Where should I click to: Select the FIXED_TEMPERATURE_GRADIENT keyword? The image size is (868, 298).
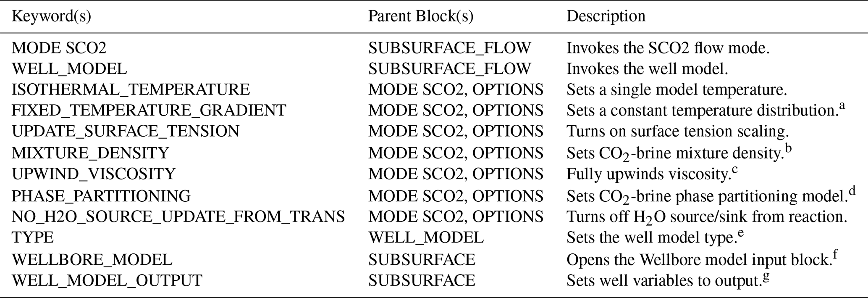pyautogui.click(x=149, y=111)
